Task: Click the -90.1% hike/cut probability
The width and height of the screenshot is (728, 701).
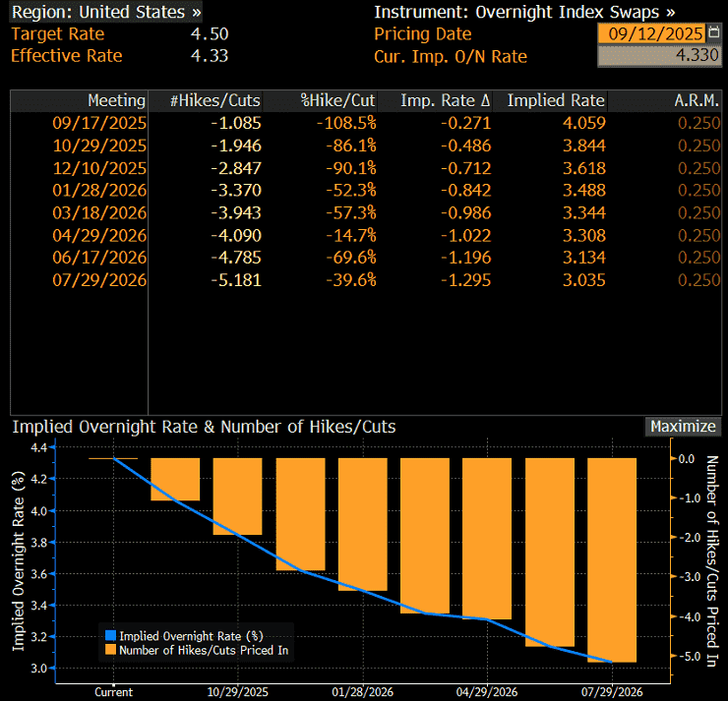Action: pos(350,168)
